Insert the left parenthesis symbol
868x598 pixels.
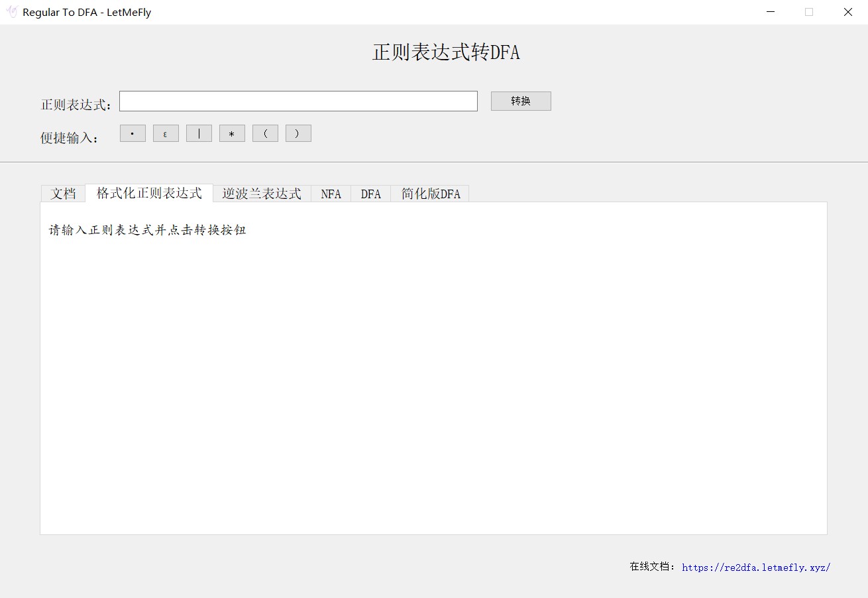click(x=265, y=133)
